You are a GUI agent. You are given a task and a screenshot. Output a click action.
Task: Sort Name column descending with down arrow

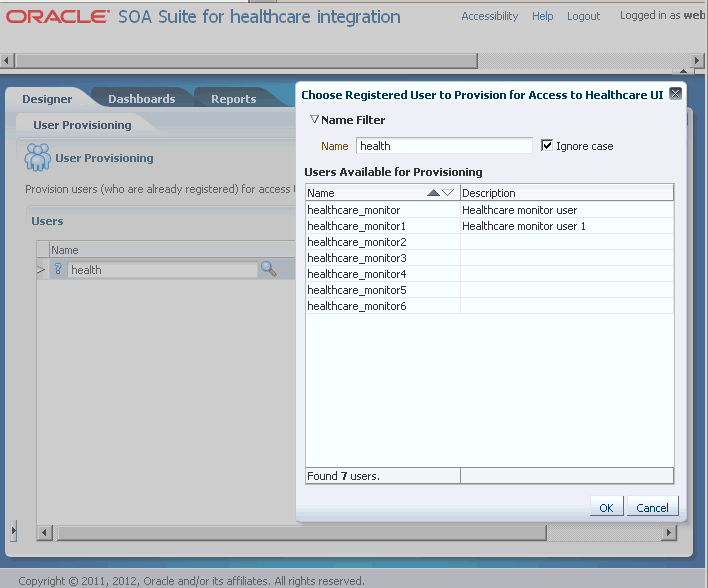click(448, 193)
